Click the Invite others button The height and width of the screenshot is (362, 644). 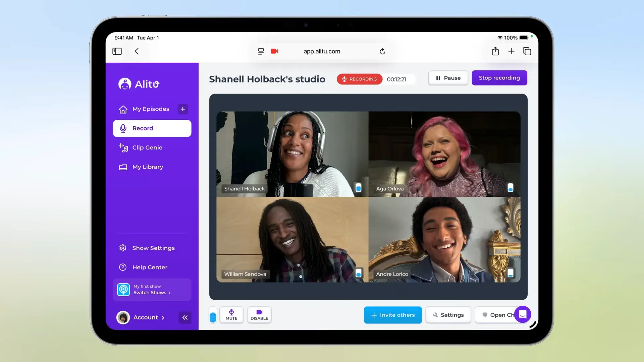(x=393, y=315)
